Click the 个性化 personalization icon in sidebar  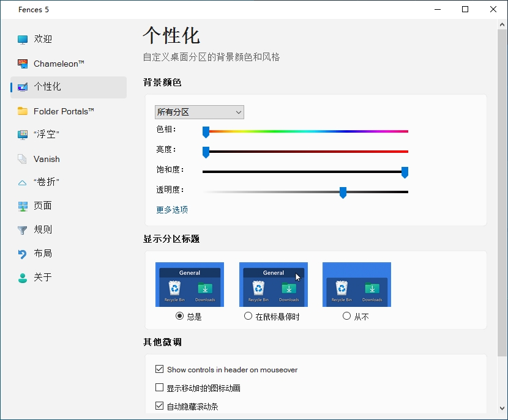tap(23, 87)
